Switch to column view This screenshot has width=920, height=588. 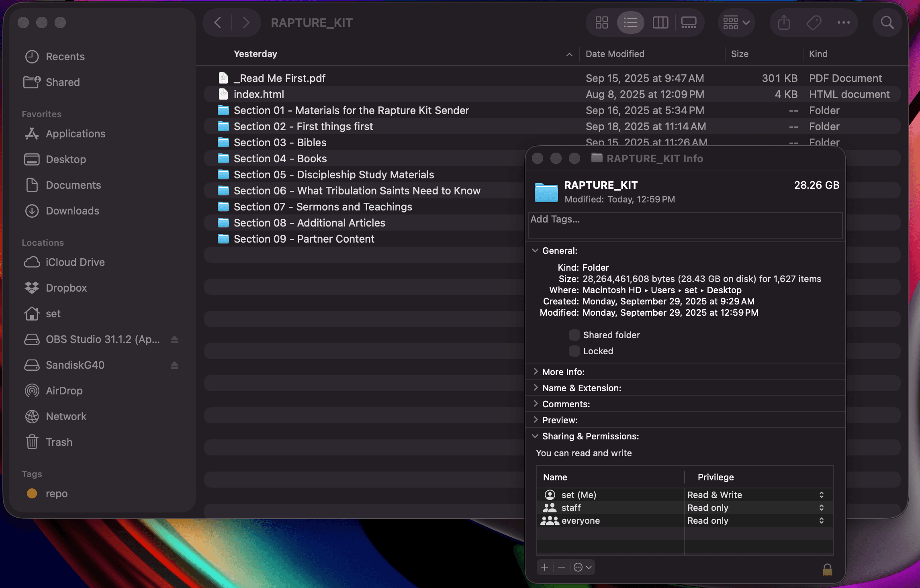pos(660,22)
